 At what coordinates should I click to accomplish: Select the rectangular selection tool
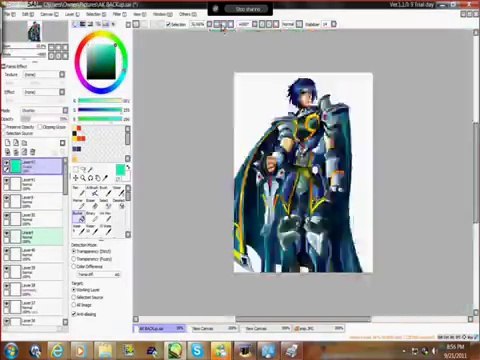point(76,170)
